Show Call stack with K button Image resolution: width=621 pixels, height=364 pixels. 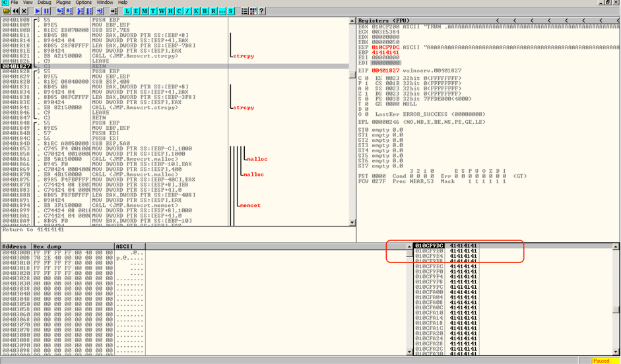196,11
